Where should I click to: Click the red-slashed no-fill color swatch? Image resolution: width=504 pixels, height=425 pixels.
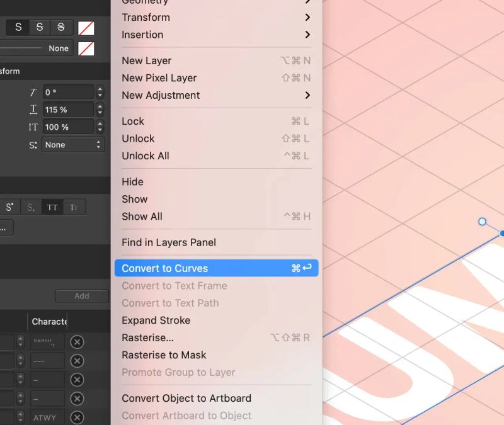tap(86, 28)
